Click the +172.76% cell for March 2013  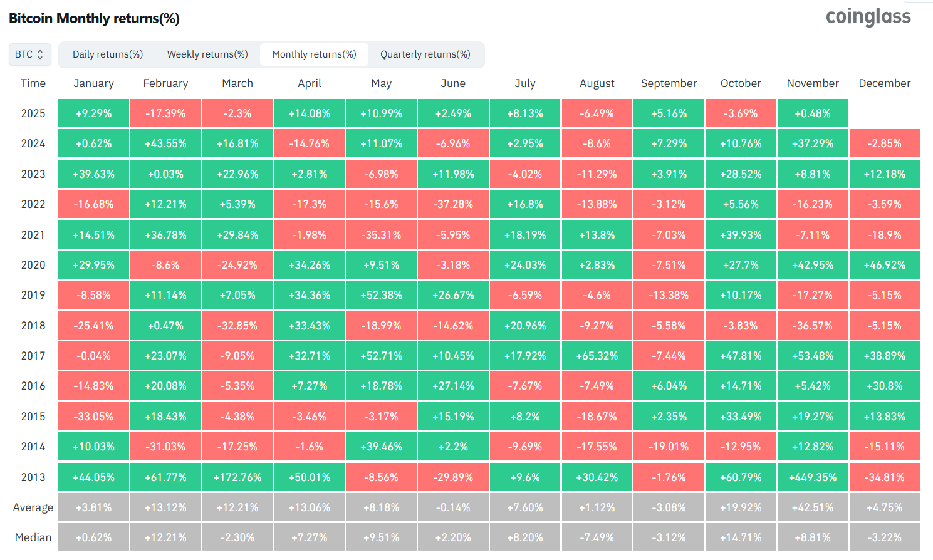click(x=237, y=477)
